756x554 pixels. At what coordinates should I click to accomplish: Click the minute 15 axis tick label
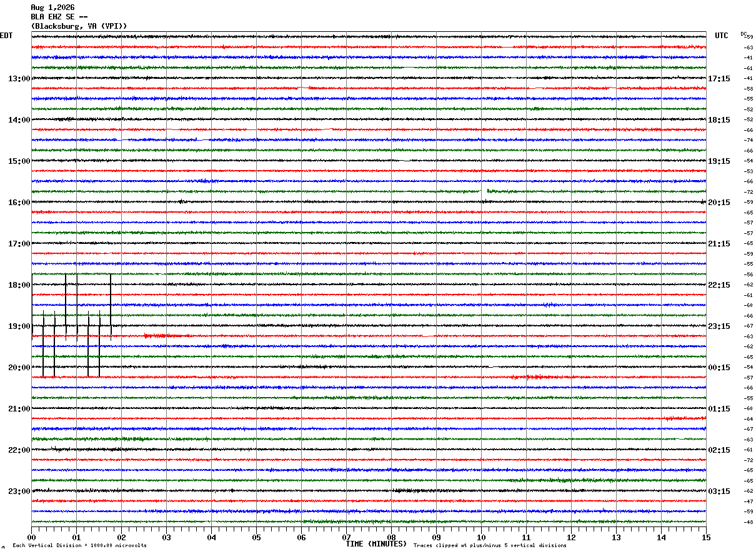pos(706,538)
